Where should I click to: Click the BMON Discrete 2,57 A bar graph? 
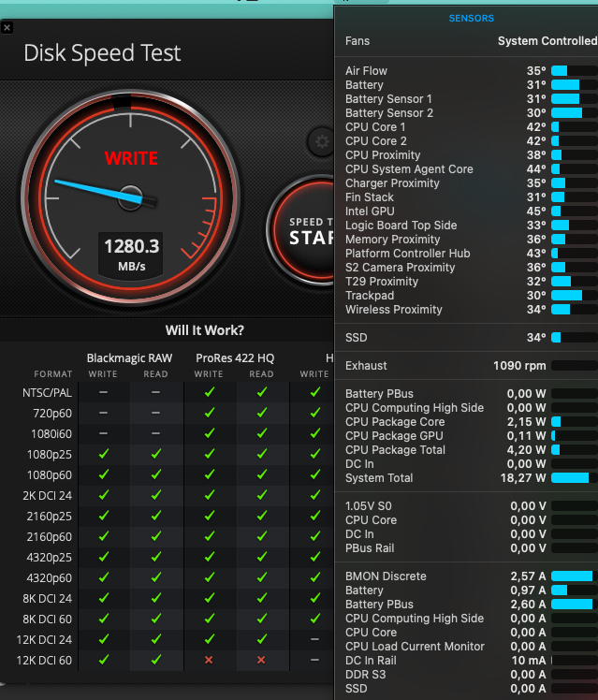point(575,576)
